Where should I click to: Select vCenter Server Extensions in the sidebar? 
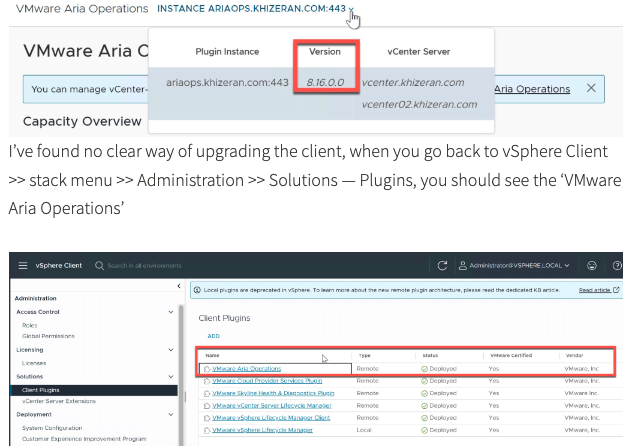pos(59,401)
